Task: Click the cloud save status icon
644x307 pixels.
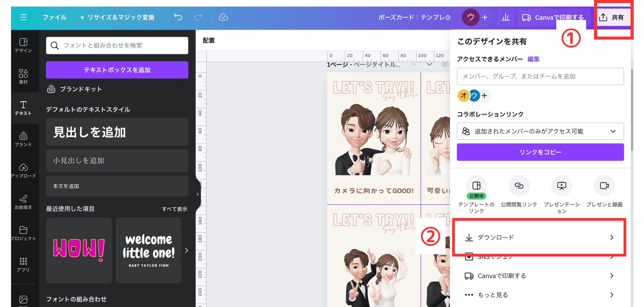Action: point(223,17)
